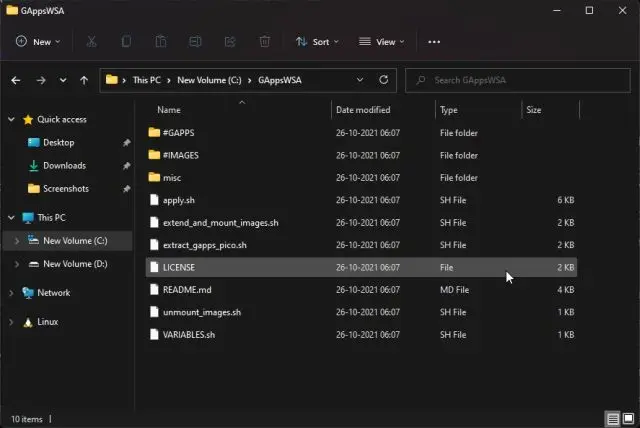Click the Share icon in toolbar
Screen dimensions: 640x428
click(230, 42)
